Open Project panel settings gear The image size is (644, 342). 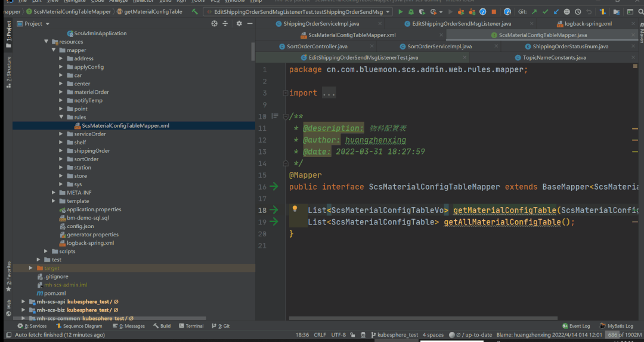tap(239, 24)
